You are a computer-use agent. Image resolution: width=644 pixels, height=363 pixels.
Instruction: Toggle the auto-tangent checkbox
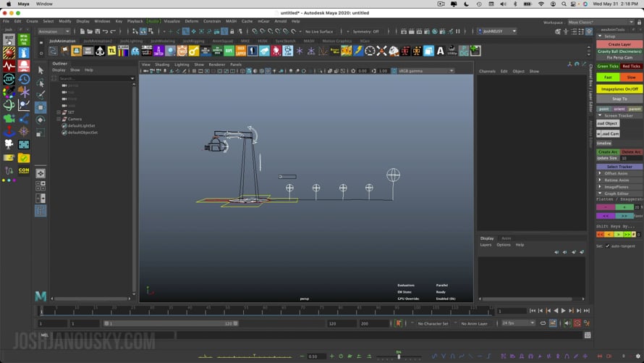tap(607, 246)
